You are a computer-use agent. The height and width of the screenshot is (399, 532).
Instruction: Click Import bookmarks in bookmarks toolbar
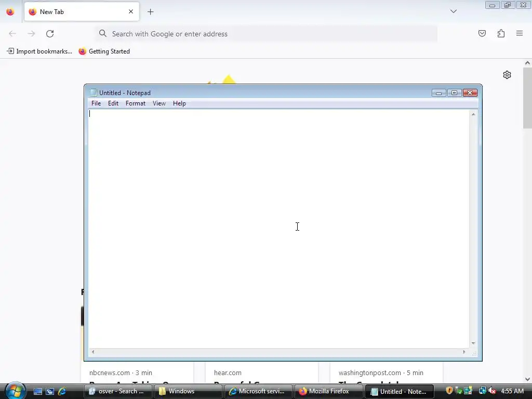[x=39, y=51]
